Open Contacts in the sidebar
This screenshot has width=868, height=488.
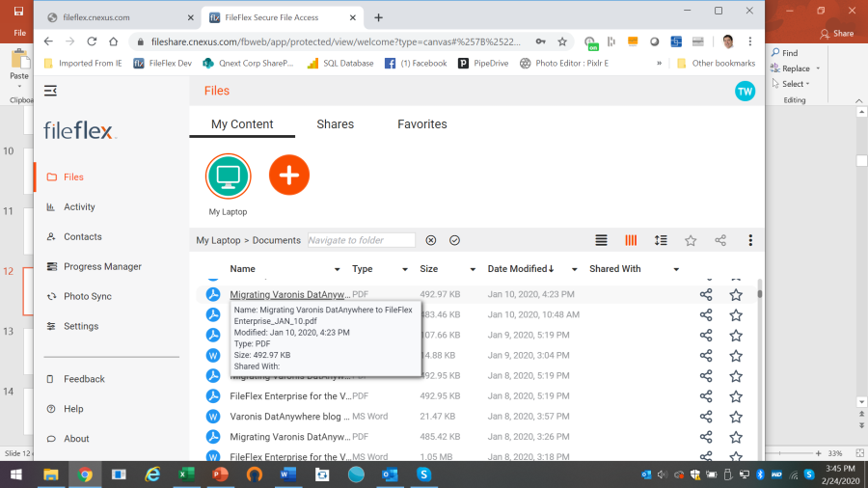coord(83,237)
